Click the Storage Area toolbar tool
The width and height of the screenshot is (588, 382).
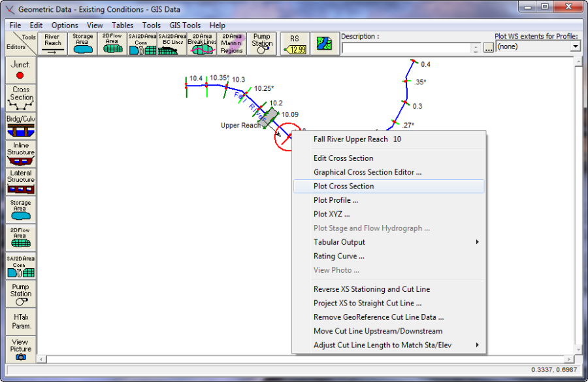click(x=82, y=44)
